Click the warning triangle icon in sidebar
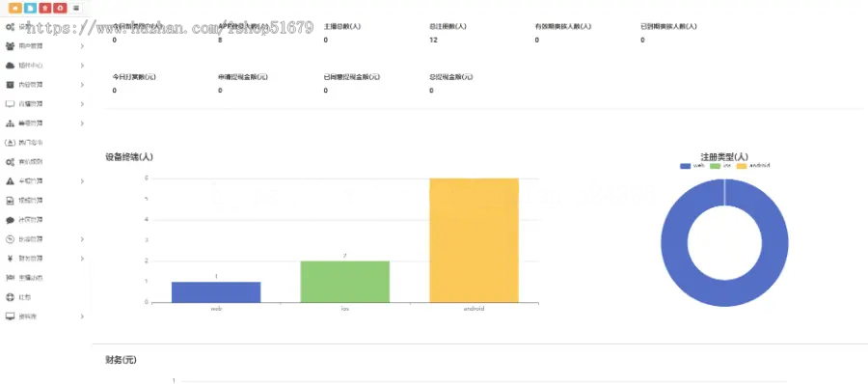The height and width of the screenshot is (384, 868). pyautogui.click(x=10, y=181)
